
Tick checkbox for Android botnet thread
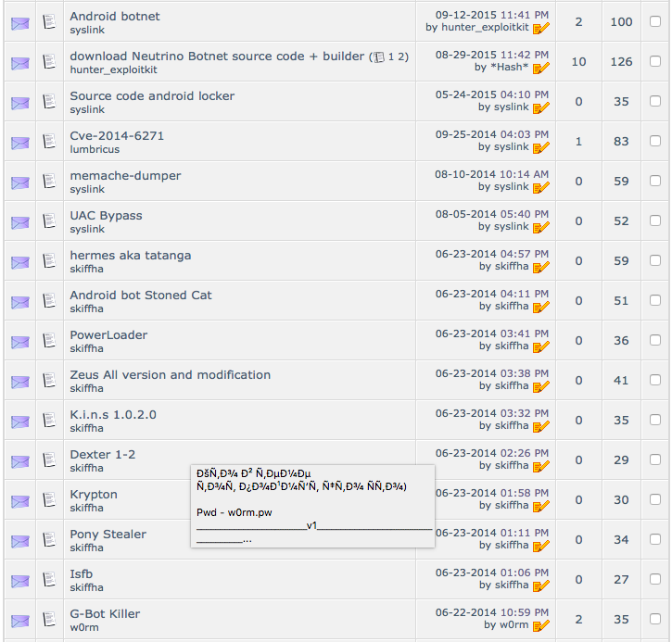click(x=655, y=21)
